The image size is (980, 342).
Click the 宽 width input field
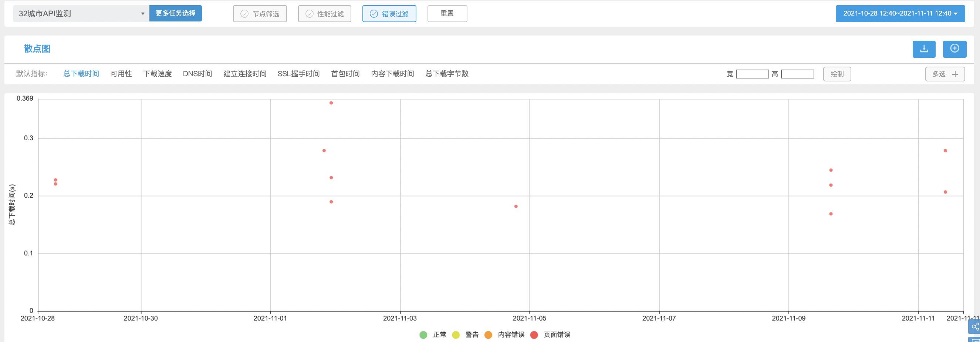752,74
